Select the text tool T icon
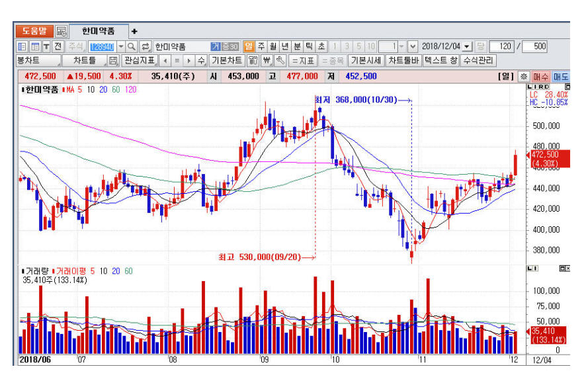This screenshot has height=381, width=588. (x=46, y=47)
